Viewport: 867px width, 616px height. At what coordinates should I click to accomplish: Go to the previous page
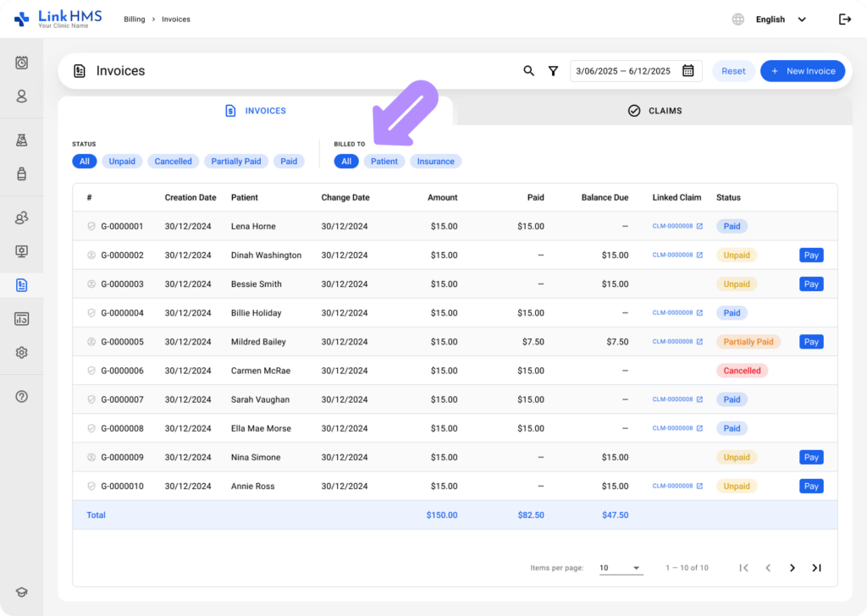(x=768, y=568)
